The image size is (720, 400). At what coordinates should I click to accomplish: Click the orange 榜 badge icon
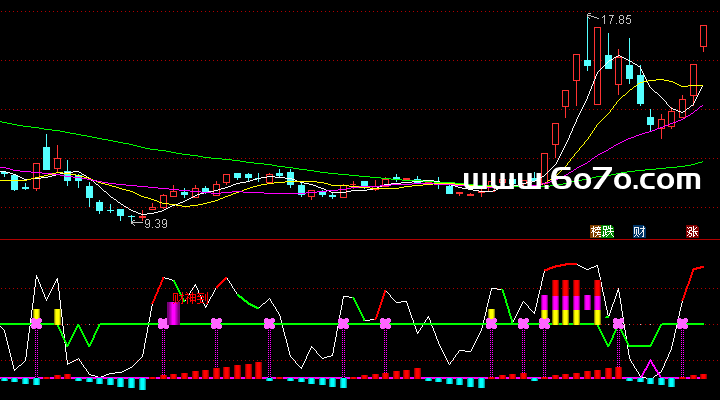[596, 231]
